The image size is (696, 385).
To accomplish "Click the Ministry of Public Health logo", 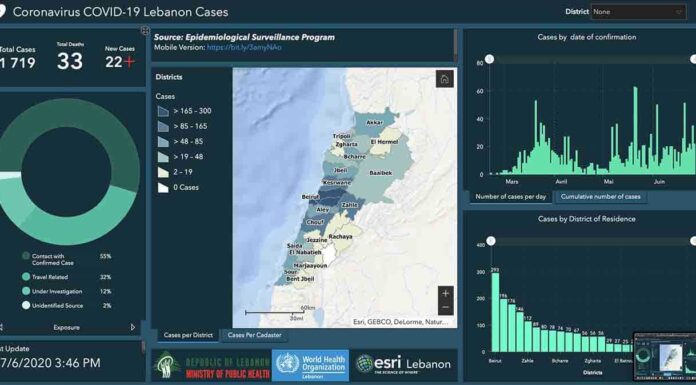I will pyautogui.click(x=211, y=366).
